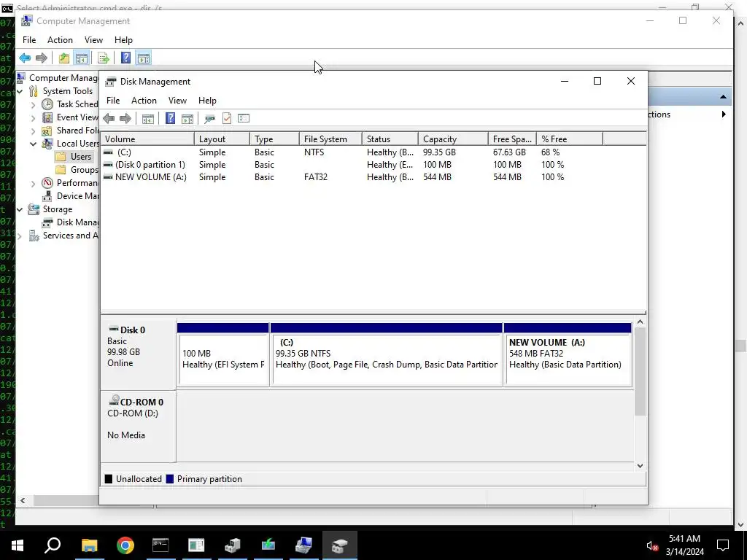This screenshot has height=560, width=747.
Task: Sort by File System column header
Action: click(x=330, y=139)
